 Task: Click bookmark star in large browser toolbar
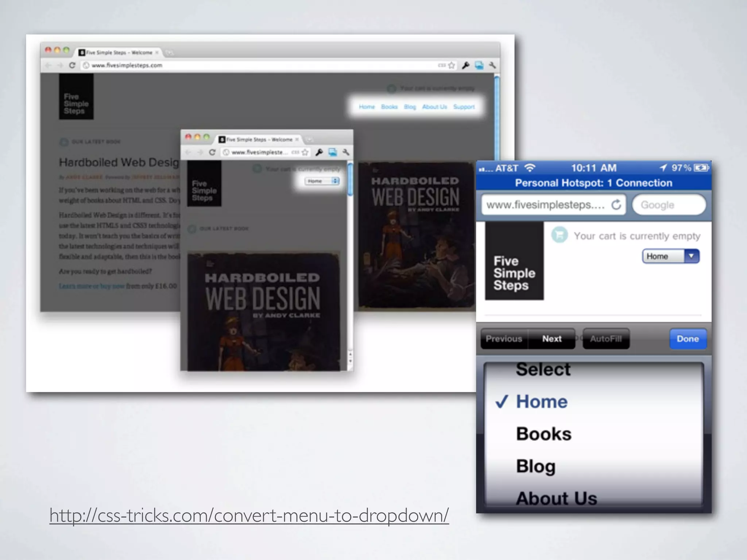pos(452,65)
